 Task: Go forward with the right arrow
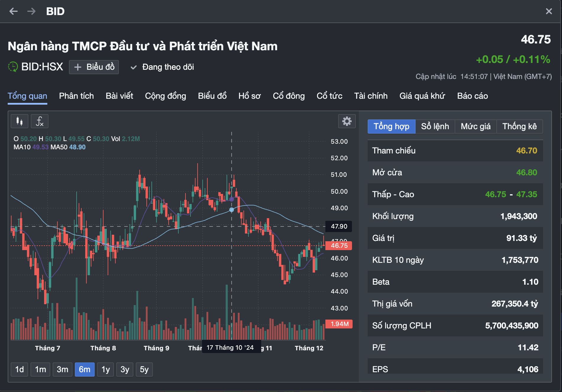[x=31, y=11]
